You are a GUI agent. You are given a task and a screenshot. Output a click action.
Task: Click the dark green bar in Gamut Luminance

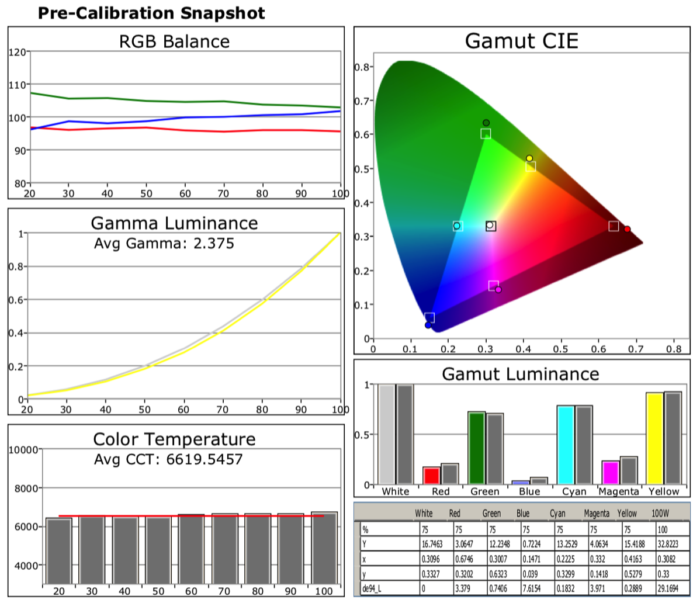[476, 448]
